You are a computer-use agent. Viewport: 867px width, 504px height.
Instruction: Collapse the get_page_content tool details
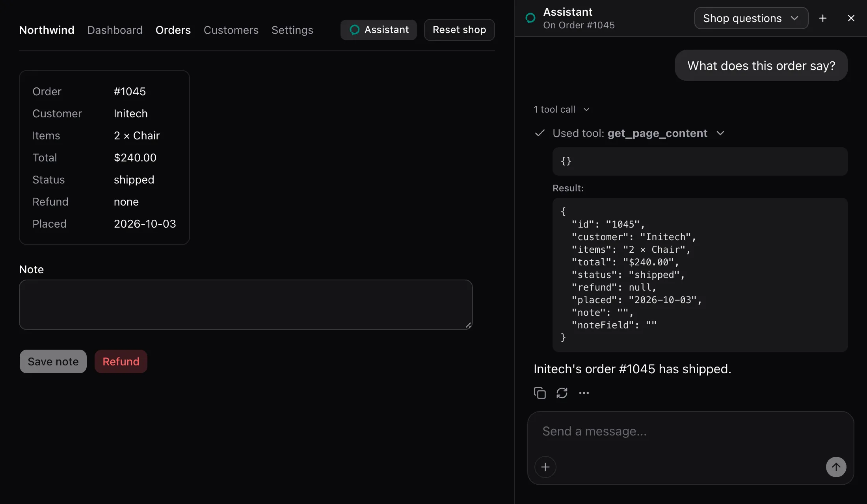point(638,133)
